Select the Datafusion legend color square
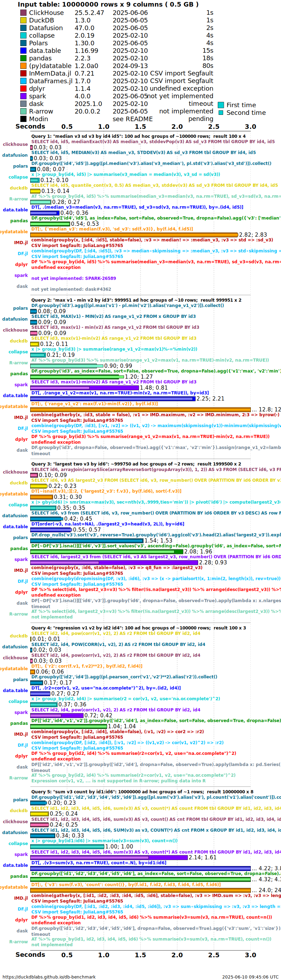Viewport: 281px width, 980px height. [23, 28]
